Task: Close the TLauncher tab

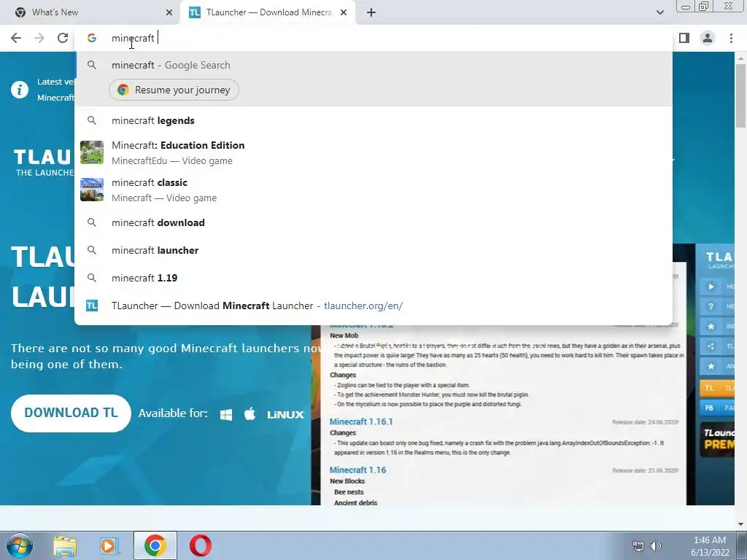Action: point(344,12)
